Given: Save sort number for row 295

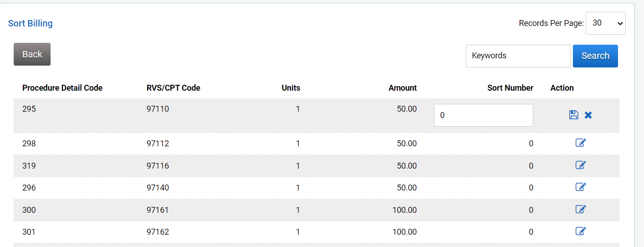Looking at the screenshot, I should (x=574, y=115).
